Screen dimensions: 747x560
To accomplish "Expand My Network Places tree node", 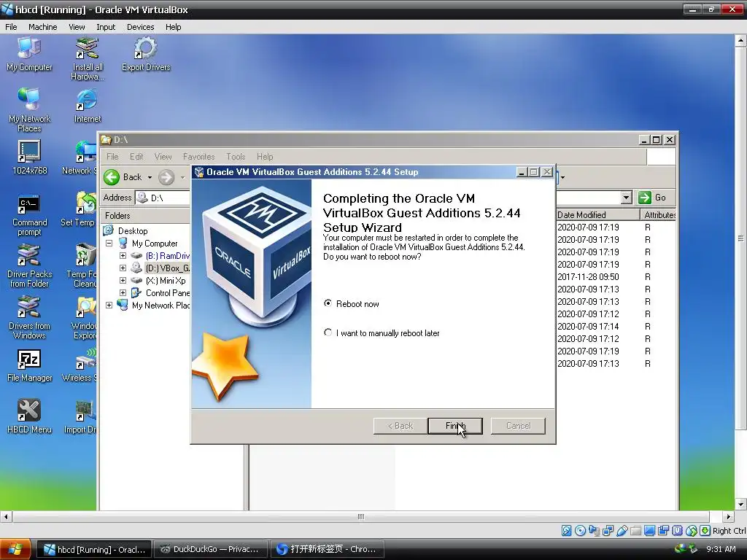I will coord(109,306).
